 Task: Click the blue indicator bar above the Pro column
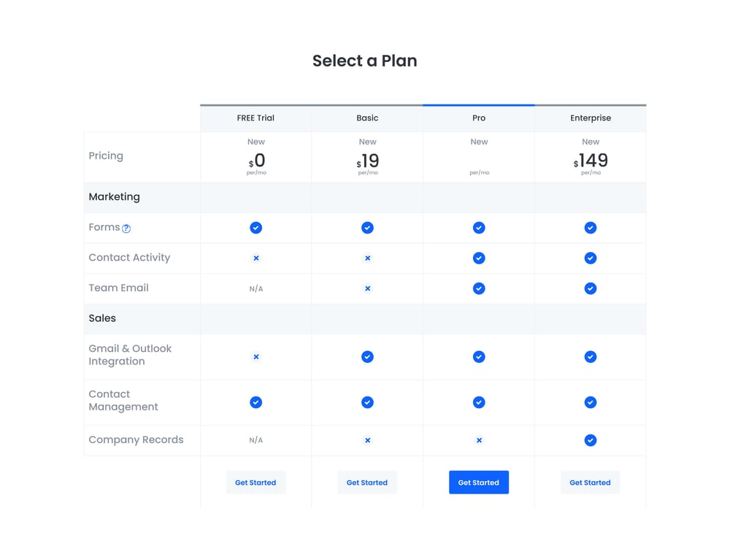(479, 104)
